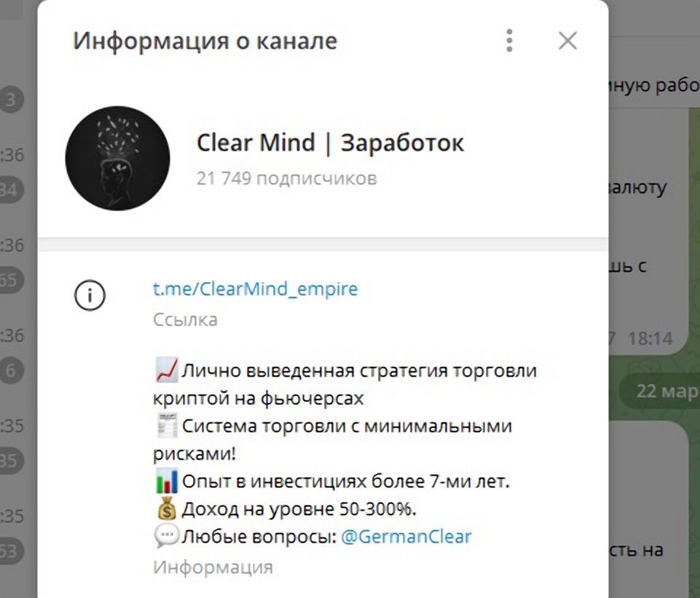Click the 21 749 подписчиков subscriber count

point(286,178)
